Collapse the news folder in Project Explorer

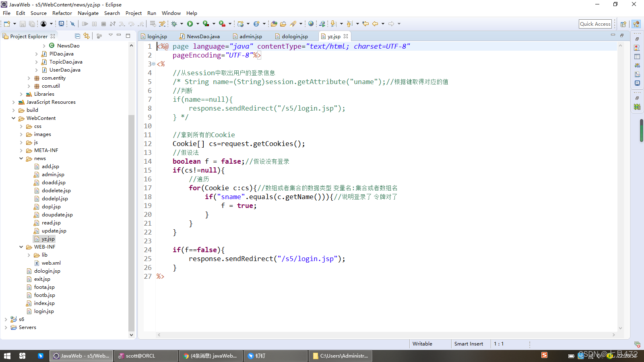[x=21, y=158]
